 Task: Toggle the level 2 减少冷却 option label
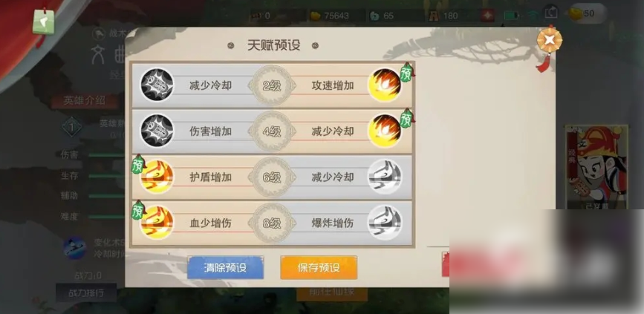210,85
